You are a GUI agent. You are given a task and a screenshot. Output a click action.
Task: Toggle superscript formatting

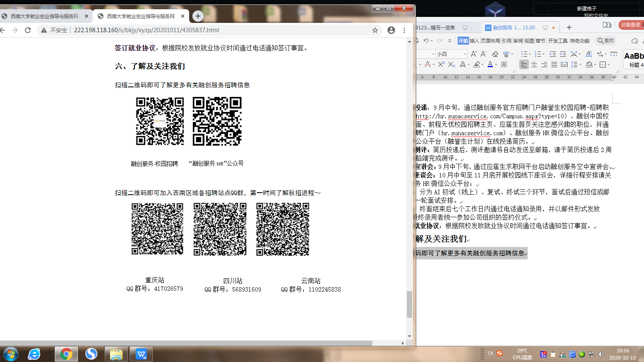(441, 64)
